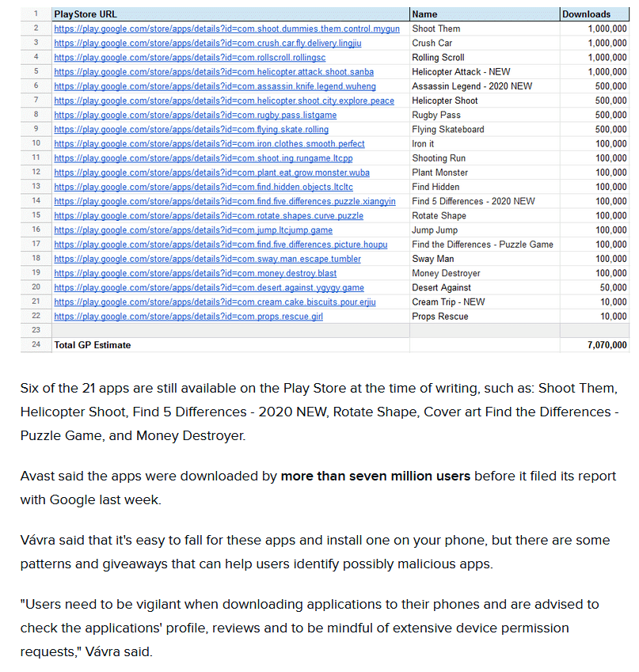Click the Rotate Shape name cell
639x672 pixels.
485,215
